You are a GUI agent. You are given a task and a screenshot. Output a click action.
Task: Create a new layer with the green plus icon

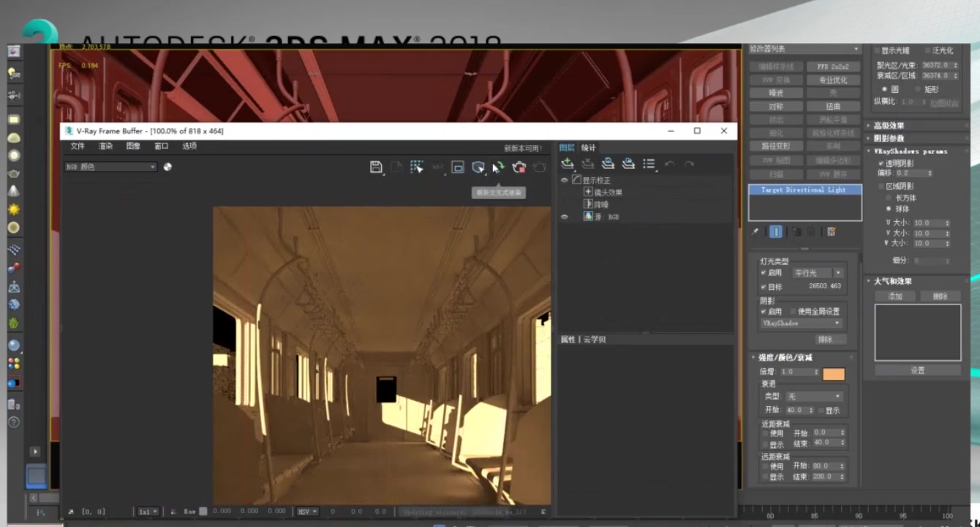(x=568, y=164)
